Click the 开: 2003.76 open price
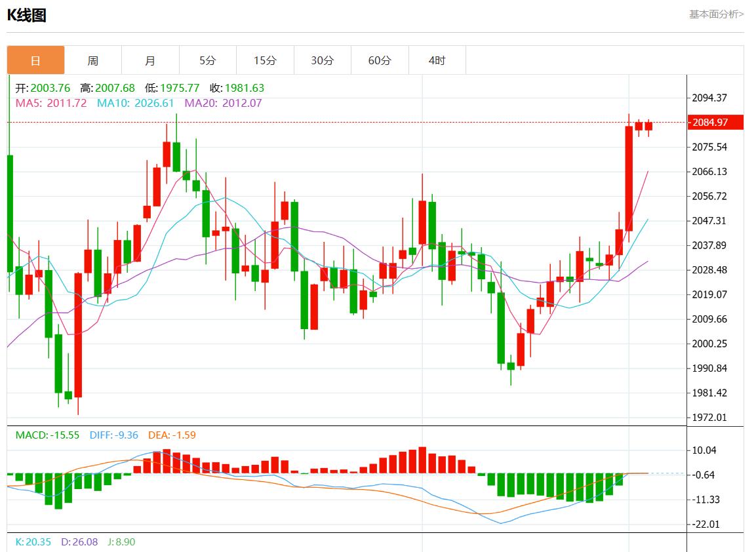Viewport: 756px width, 552px height. 43,89
